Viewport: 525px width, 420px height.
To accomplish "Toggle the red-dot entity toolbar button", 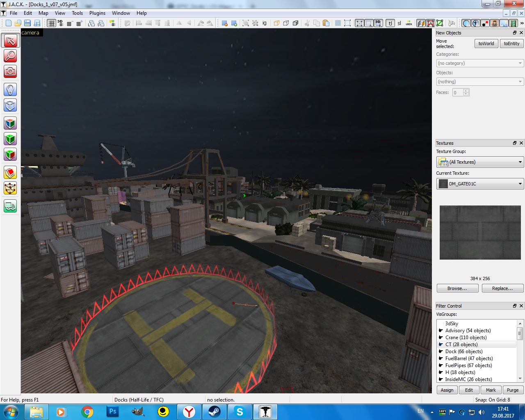I will coord(485,23).
